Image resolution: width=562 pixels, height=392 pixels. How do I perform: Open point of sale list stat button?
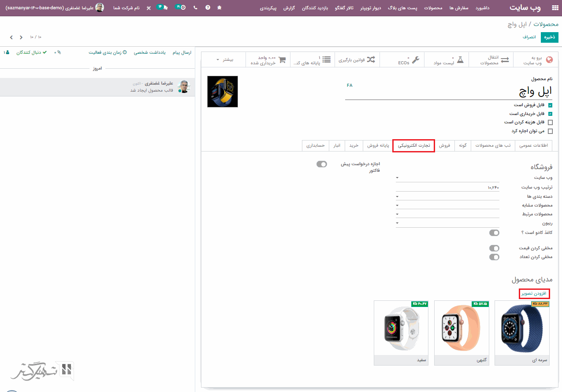tap(313, 60)
